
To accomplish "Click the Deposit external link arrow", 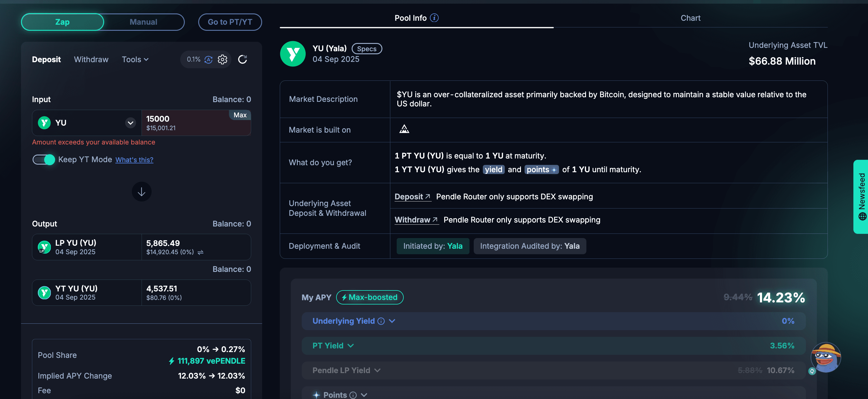I will click(427, 196).
